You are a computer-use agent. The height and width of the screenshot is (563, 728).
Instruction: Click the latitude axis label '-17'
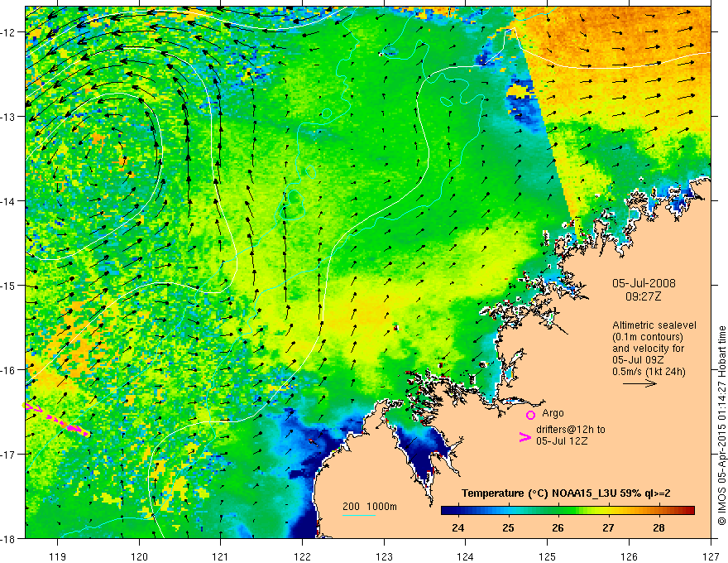(9, 454)
